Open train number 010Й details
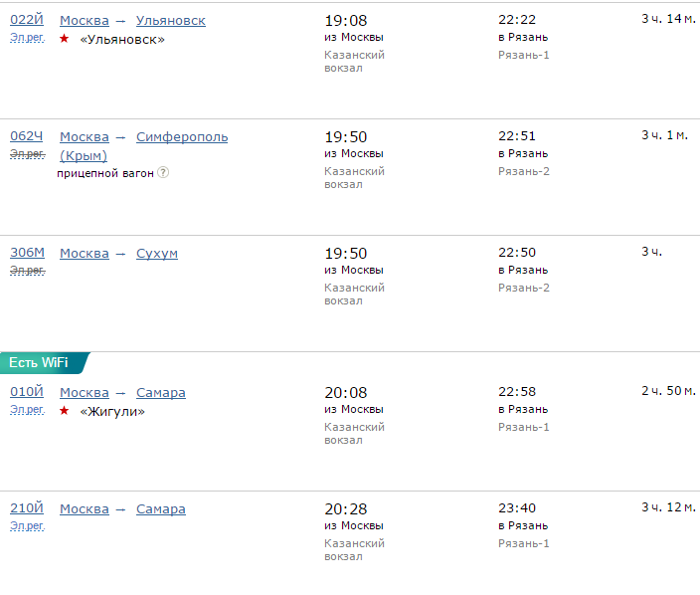The height and width of the screenshot is (595, 700). click(x=27, y=392)
